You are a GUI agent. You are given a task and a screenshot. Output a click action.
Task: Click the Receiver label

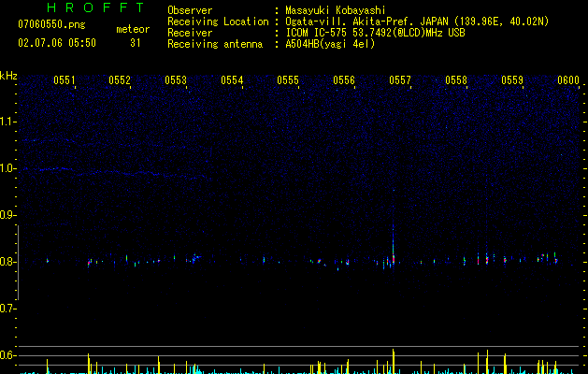(190, 33)
